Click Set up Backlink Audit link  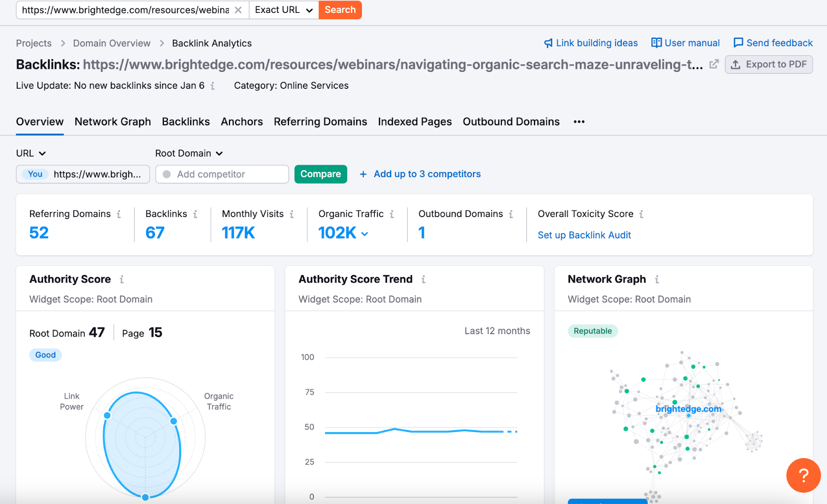[x=584, y=235]
